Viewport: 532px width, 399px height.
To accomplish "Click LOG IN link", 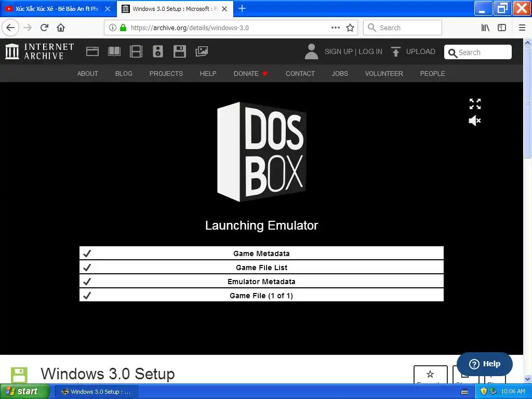I will click(370, 51).
